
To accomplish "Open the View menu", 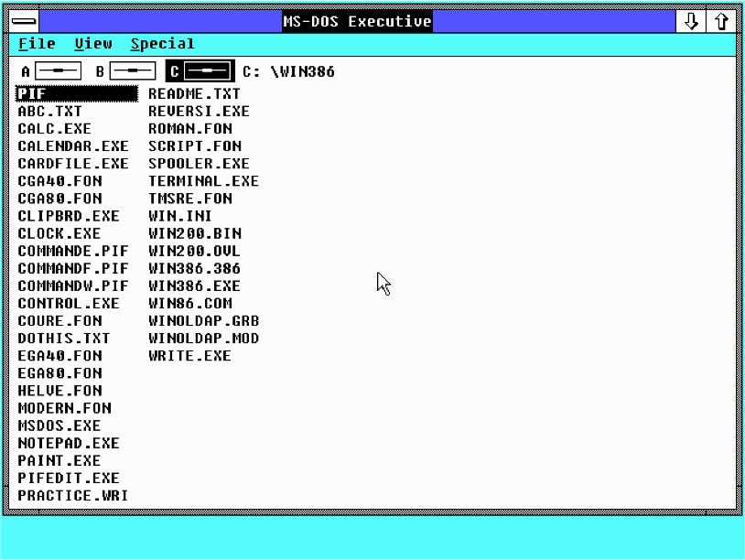I will coord(93,44).
